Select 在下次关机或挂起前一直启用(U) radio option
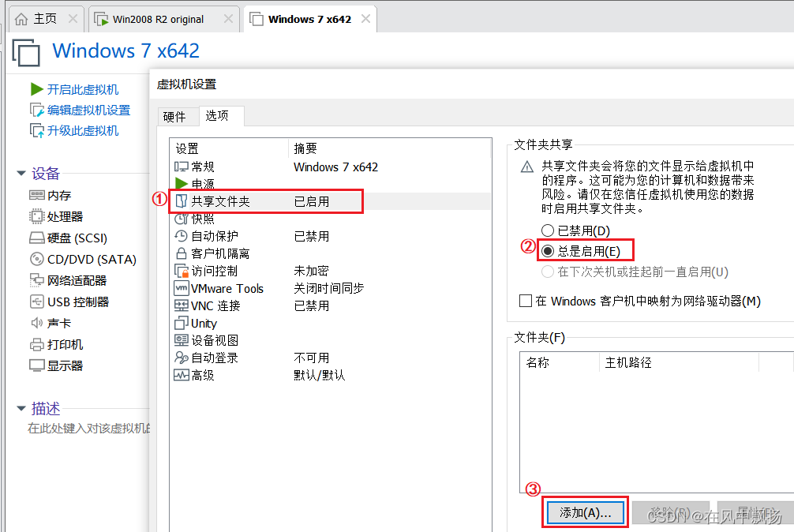This screenshot has height=532, width=794. (548, 272)
